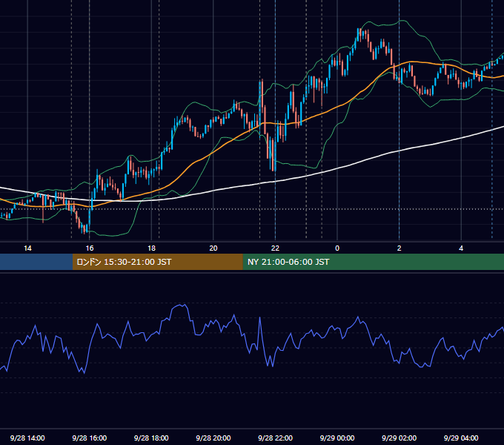Click the 4 hour label on price chart axis
This screenshot has width=504, height=445.
461,248
